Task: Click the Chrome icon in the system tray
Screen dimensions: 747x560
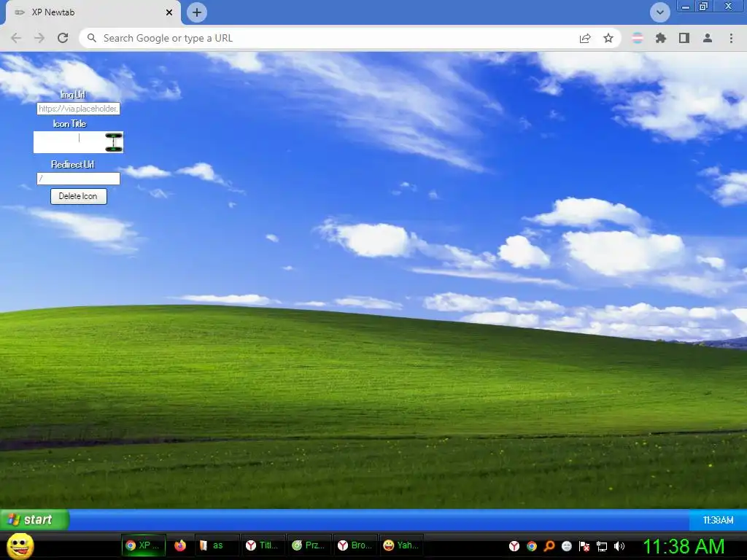Action: coord(532,546)
